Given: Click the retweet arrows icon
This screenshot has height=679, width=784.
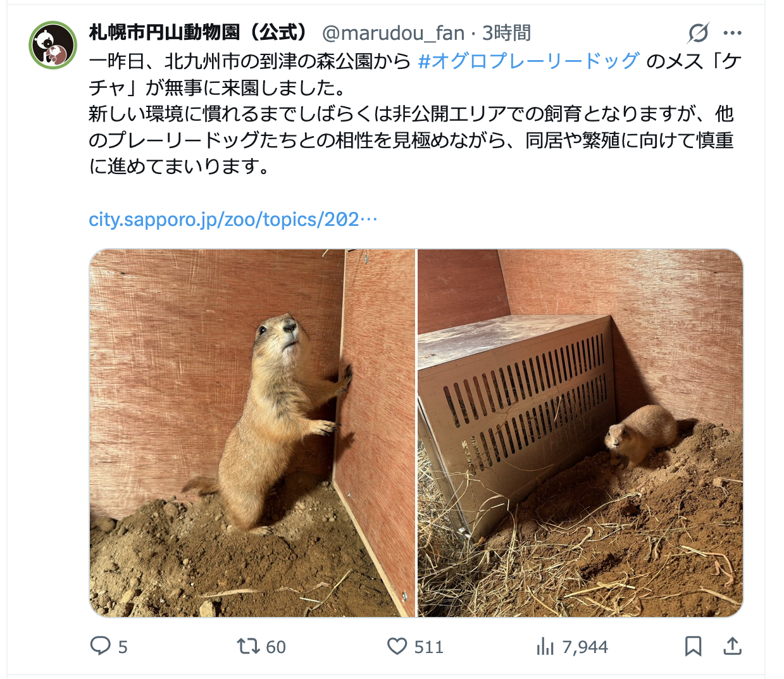Looking at the screenshot, I should pyautogui.click(x=248, y=646).
